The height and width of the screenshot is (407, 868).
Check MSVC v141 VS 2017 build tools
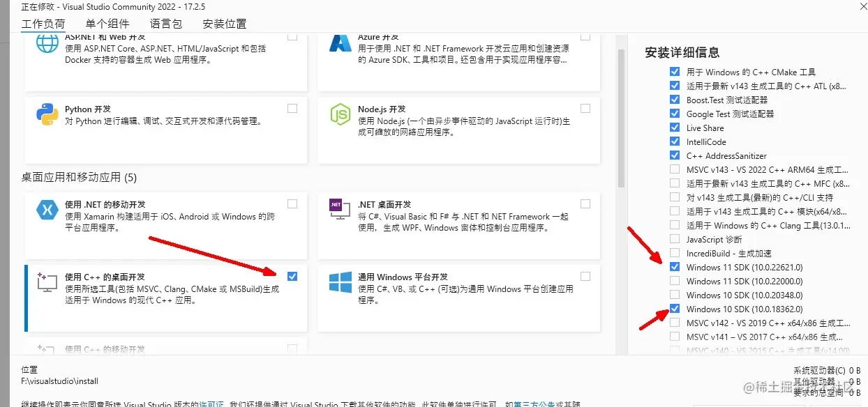click(675, 337)
